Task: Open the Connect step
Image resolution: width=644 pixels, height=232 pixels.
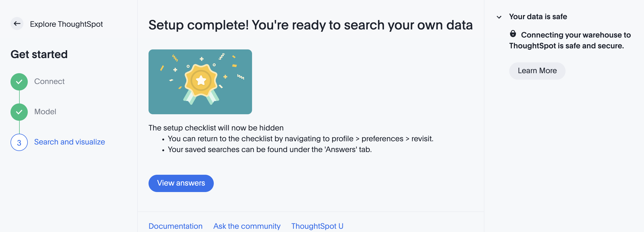Action: point(49,81)
